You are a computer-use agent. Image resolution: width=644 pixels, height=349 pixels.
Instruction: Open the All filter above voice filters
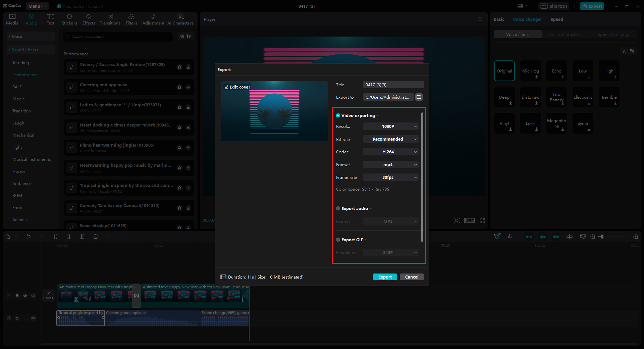[x=628, y=51]
